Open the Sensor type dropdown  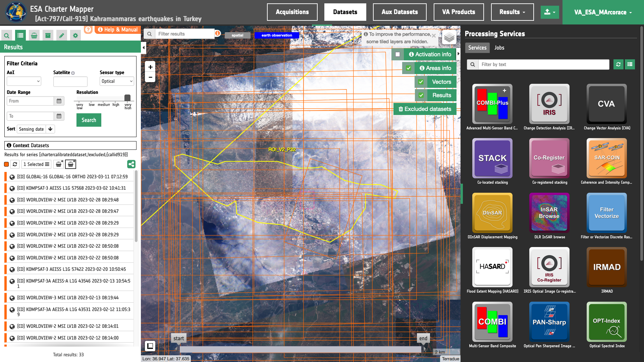tap(117, 81)
